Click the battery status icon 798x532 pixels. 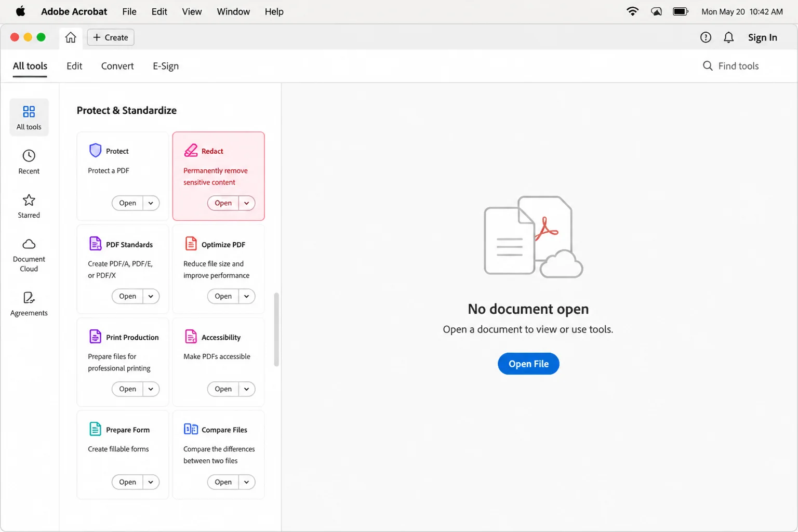coord(681,11)
